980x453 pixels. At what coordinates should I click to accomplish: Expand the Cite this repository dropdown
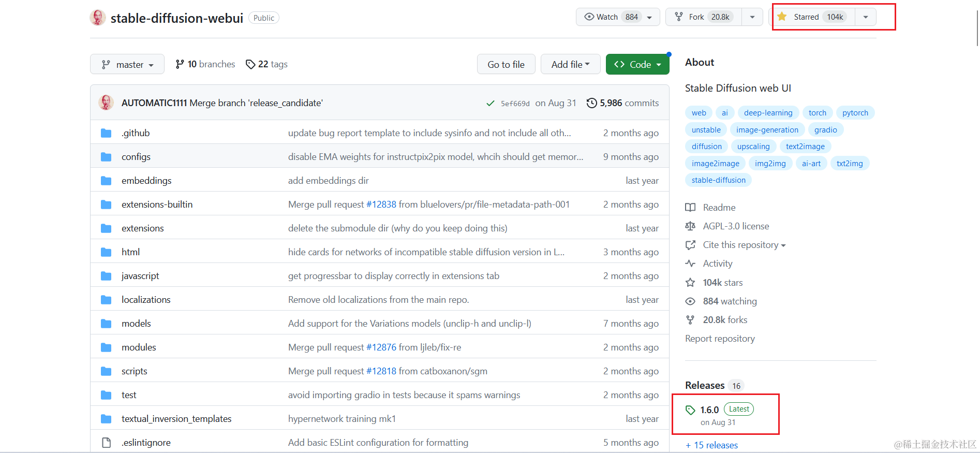pos(744,245)
